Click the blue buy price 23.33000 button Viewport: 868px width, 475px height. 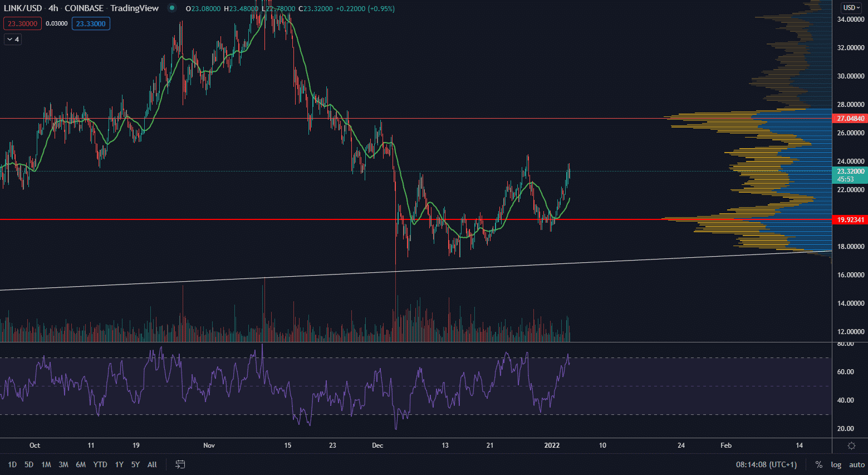pyautogui.click(x=91, y=23)
